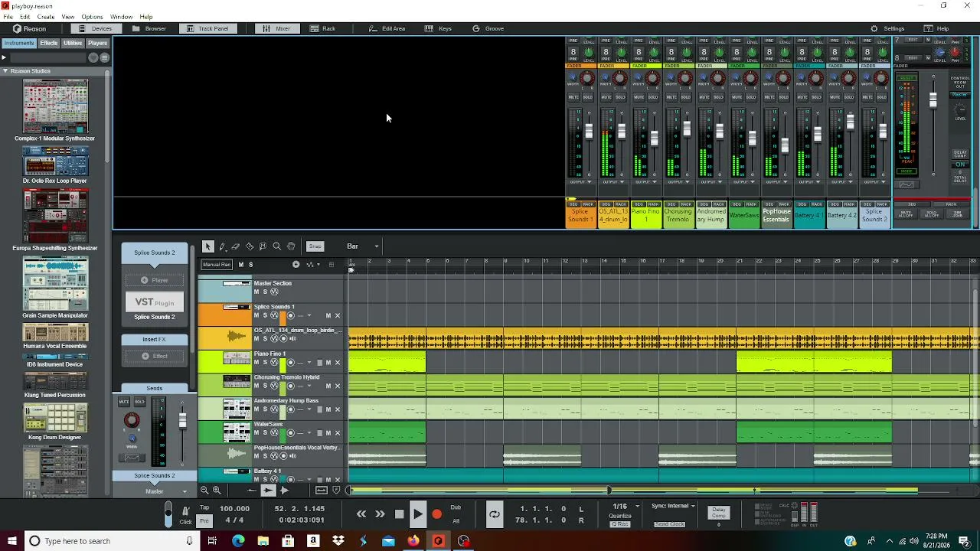Click the Add Effect button in Insert FX
This screenshot has height=551, width=980.
click(154, 356)
